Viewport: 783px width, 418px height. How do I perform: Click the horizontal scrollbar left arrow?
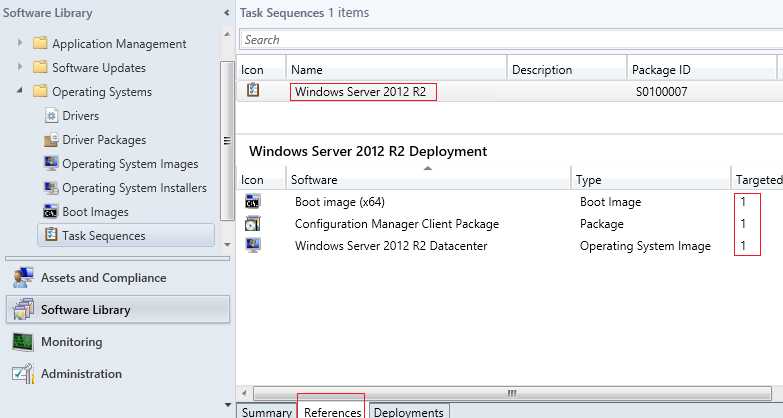(244, 393)
